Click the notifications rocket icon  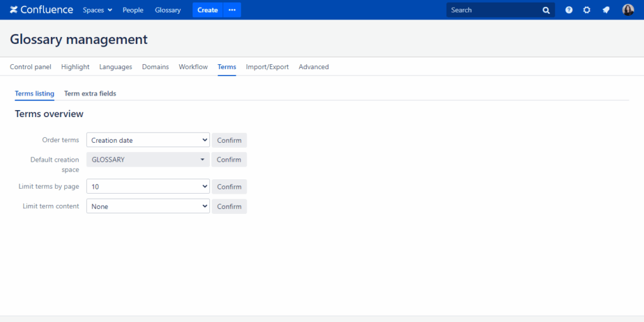[x=606, y=10]
